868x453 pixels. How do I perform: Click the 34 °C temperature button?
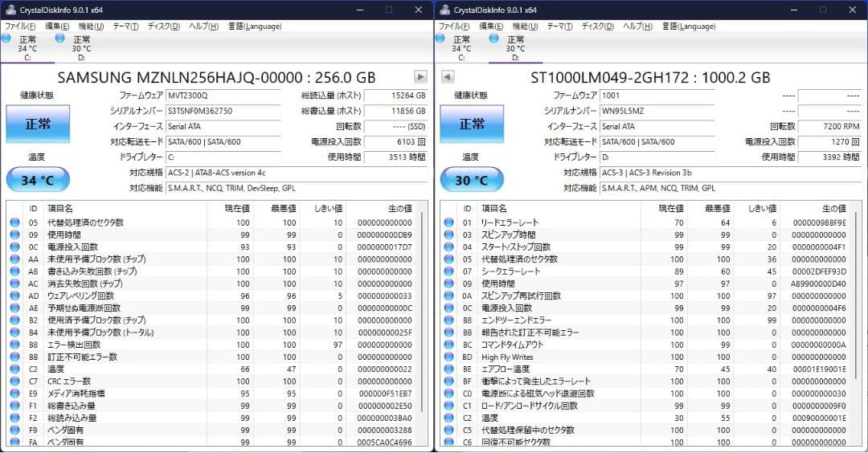(x=38, y=180)
